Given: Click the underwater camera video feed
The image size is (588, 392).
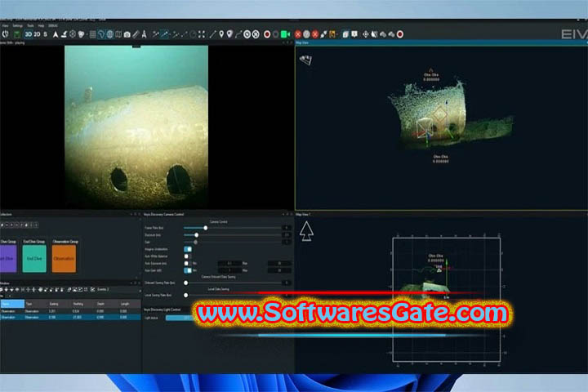Looking at the screenshot, I should click(x=136, y=127).
